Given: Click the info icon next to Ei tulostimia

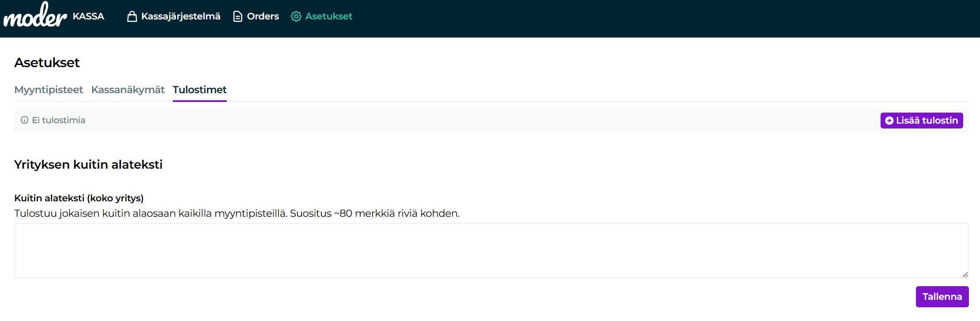Looking at the screenshot, I should 25,120.
